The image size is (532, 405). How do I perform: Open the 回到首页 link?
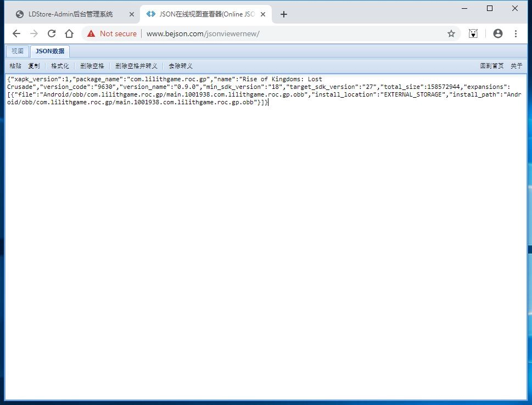pos(491,66)
